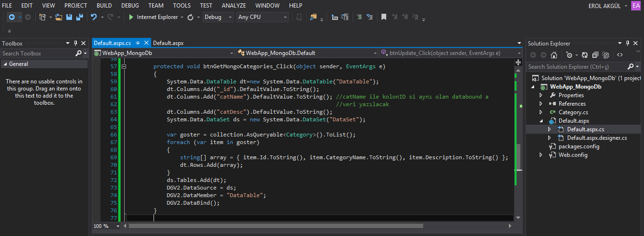The width and height of the screenshot is (644, 236).
Task: Expand the References node
Action: 541,104
